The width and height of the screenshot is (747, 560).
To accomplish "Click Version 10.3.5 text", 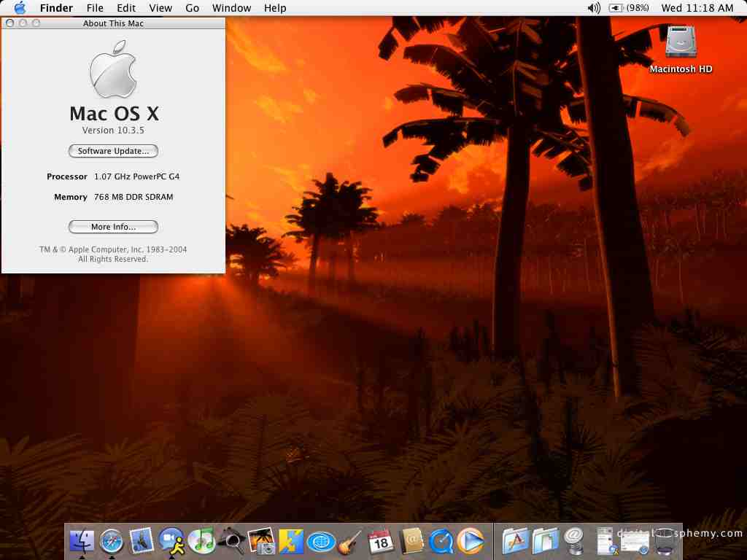I will (113, 130).
